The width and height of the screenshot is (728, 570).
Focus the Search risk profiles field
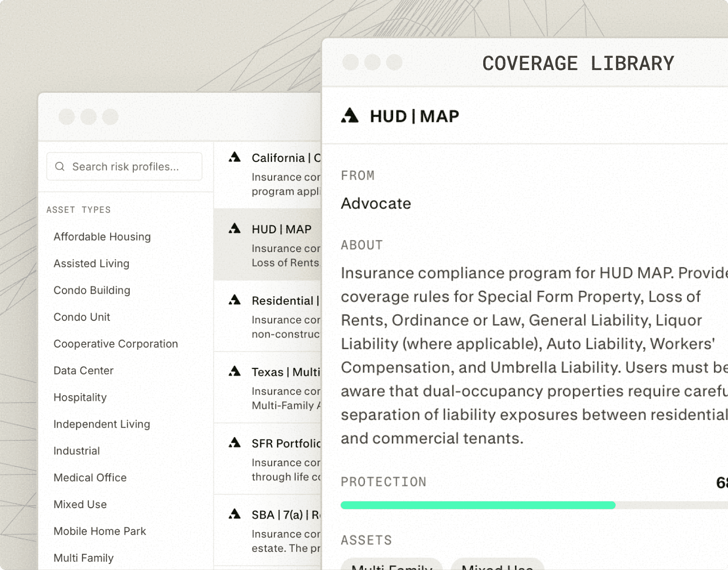coord(124,166)
